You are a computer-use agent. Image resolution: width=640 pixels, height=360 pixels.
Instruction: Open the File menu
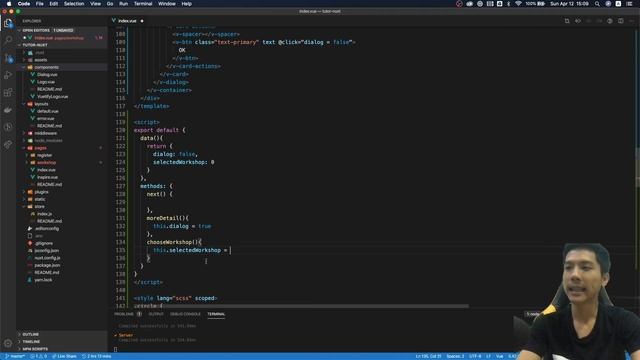(40, 4)
